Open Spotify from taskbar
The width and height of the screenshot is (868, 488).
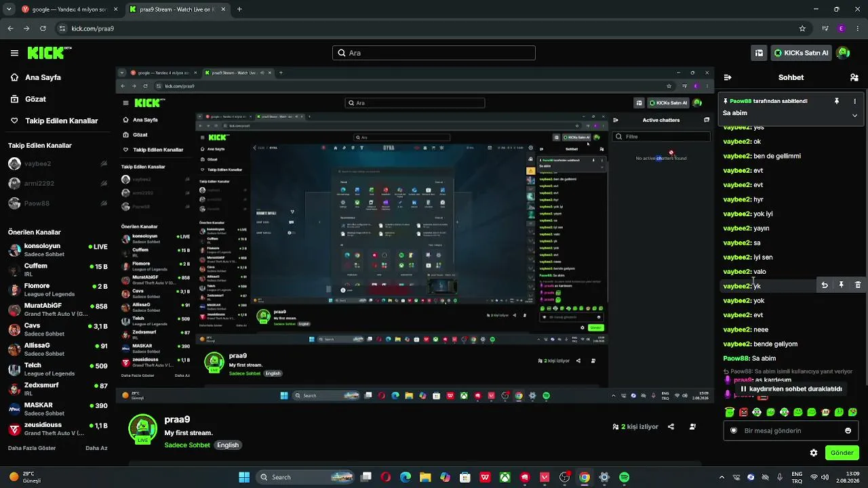[x=624, y=477]
